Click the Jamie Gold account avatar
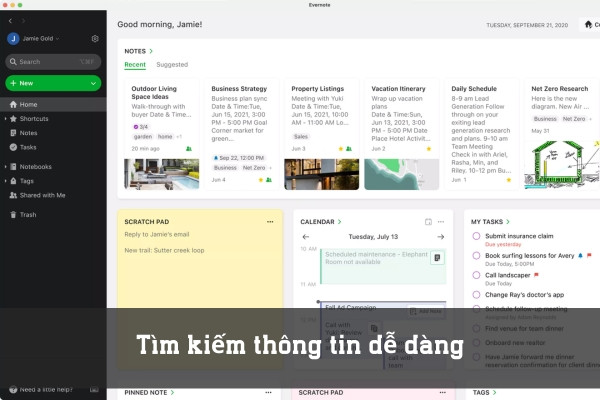The height and width of the screenshot is (400, 600). [13, 39]
